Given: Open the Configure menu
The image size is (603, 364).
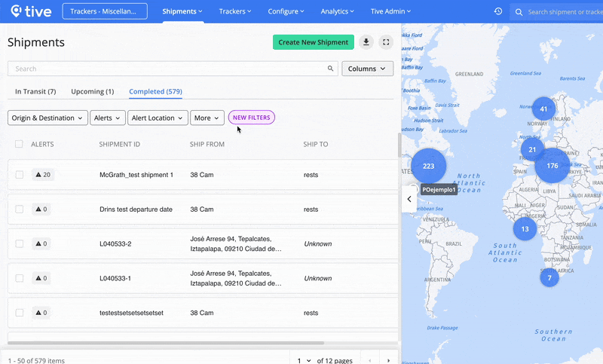Looking at the screenshot, I should click(x=286, y=11).
